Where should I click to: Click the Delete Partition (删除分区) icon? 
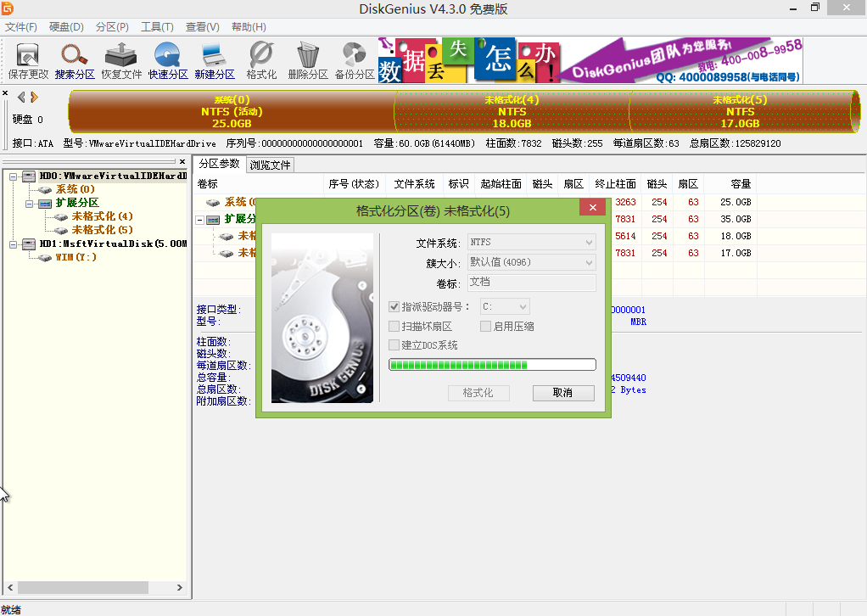308,61
